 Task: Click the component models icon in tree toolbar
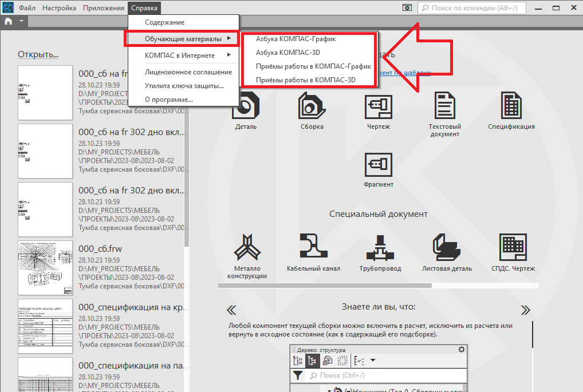pyautogui.click(x=327, y=361)
